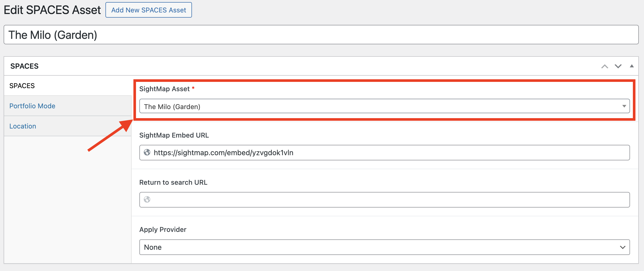The image size is (644, 271).
Task: Click the Apply Provider label
Action: (x=163, y=230)
